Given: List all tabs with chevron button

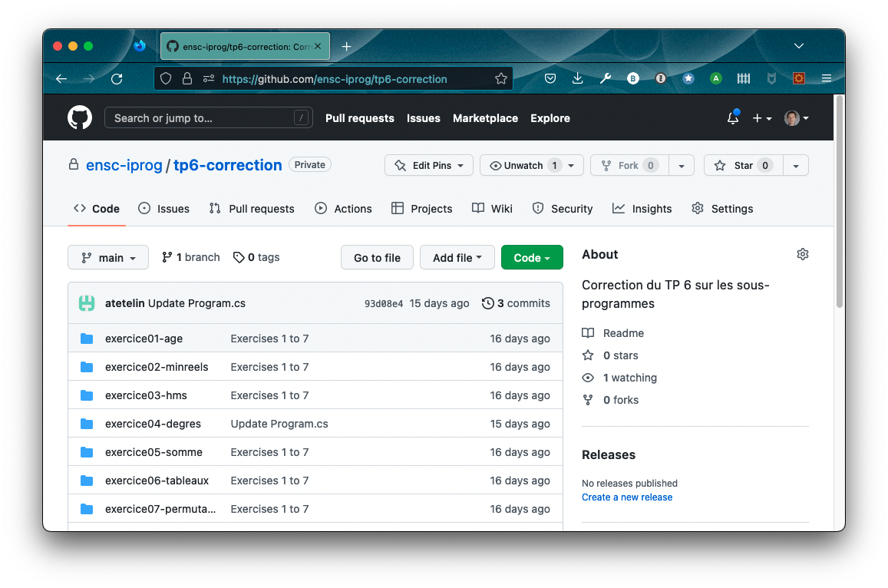Looking at the screenshot, I should click(798, 46).
